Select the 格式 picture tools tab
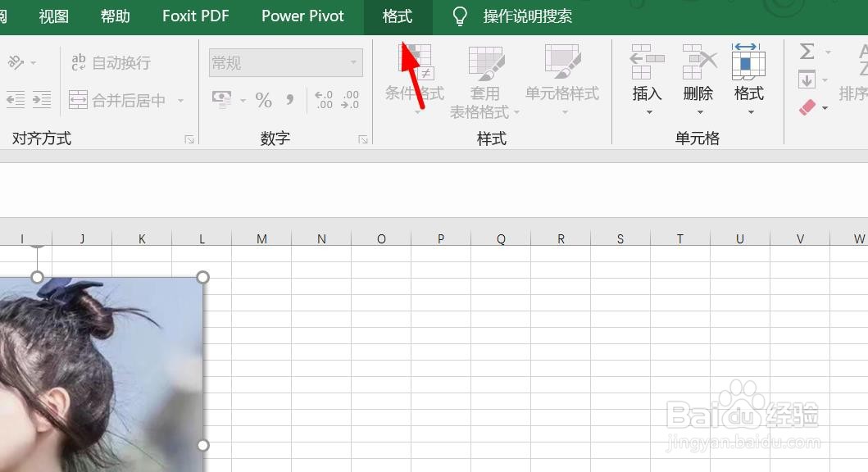868x472 pixels. click(398, 16)
